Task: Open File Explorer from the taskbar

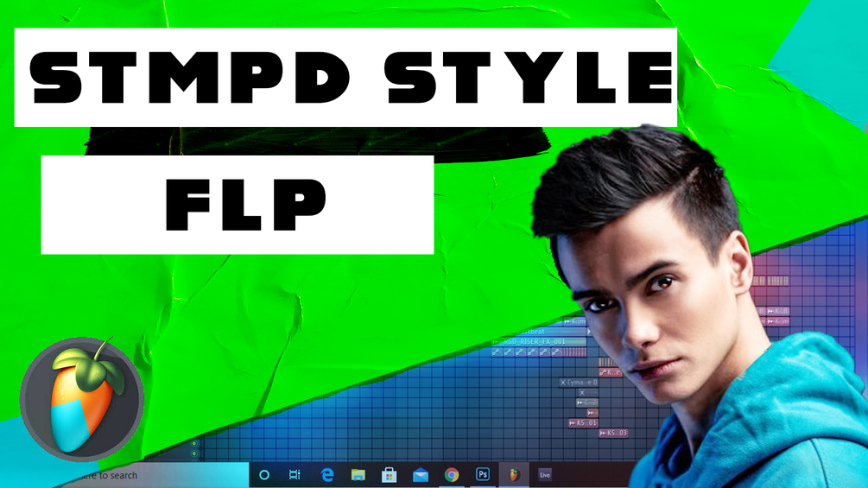Action: tap(358, 475)
